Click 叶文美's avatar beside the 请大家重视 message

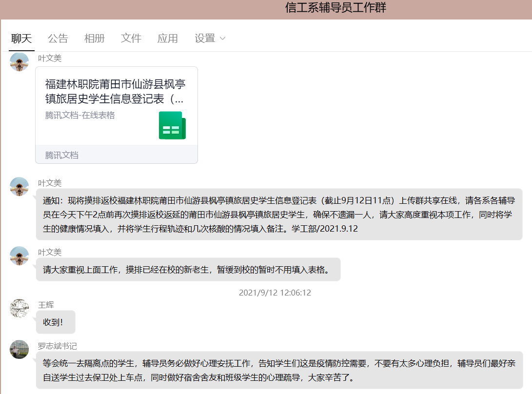click(20, 256)
